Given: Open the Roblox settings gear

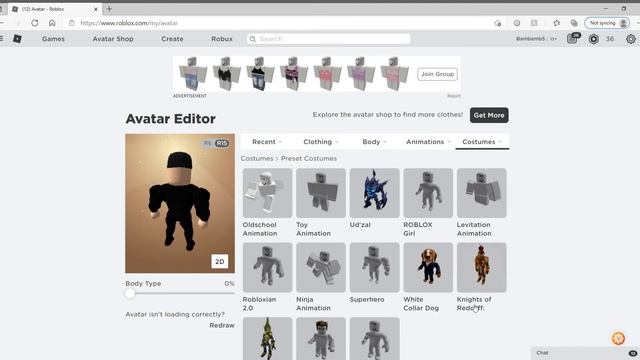Looking at the screenshot, I should tap(631, 39).
